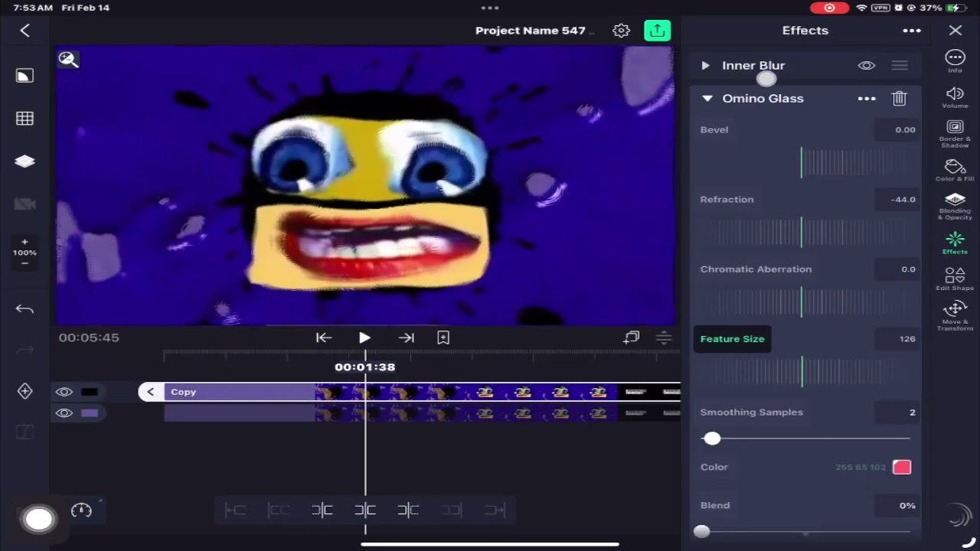The width and height of the screenshot is (980, 551).
Task: Open the Edit Shape panel
Action: 955,279
